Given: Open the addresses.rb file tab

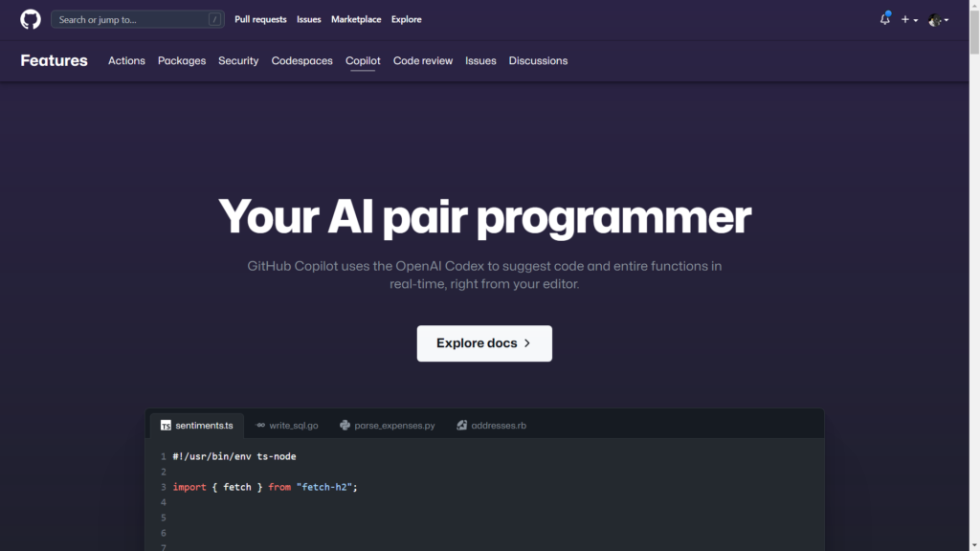Looking at the screenshot, I should click(x=498, y=426).
